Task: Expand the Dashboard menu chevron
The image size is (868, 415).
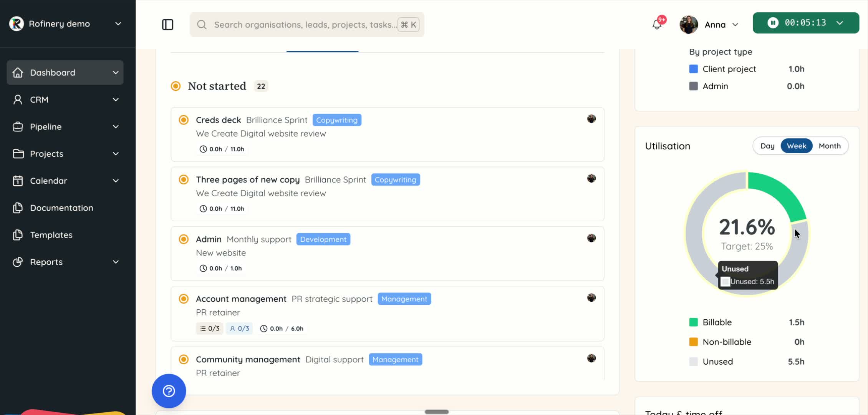Action: point(116,72)
